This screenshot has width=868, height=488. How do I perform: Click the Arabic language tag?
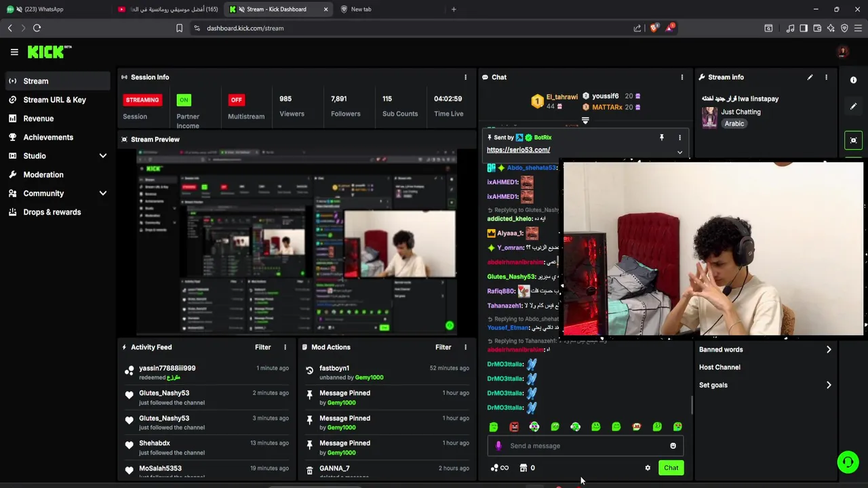pos(734,124)
